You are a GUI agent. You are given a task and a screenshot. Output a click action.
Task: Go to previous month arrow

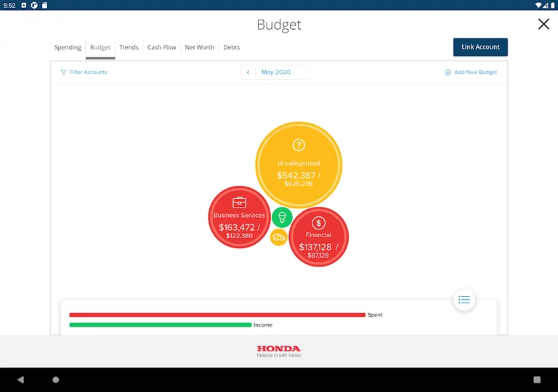[248, 73]
